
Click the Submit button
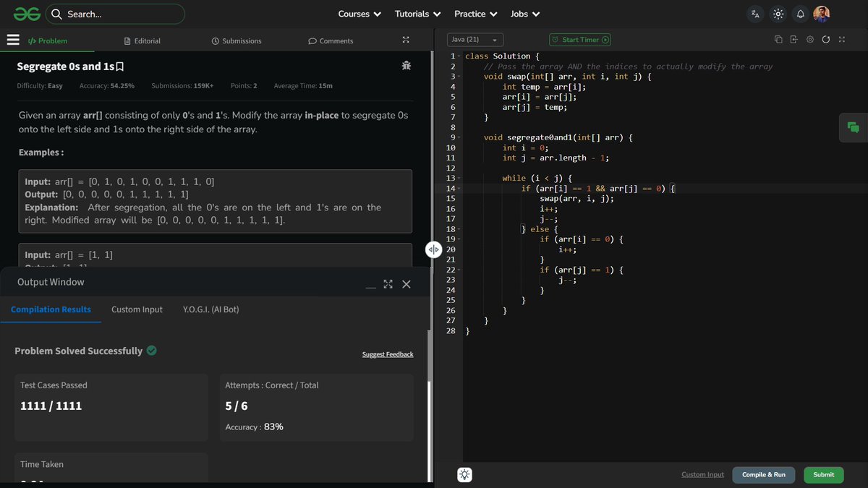pos(823,474)
